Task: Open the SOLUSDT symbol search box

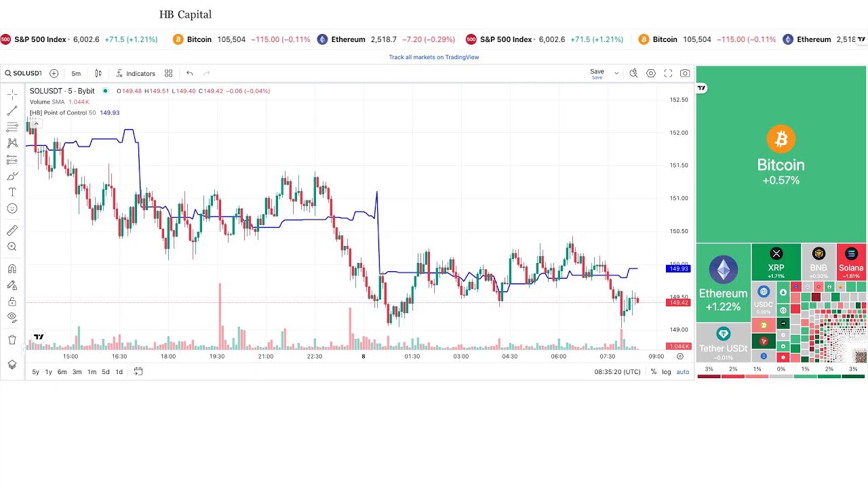Action: 24,73
